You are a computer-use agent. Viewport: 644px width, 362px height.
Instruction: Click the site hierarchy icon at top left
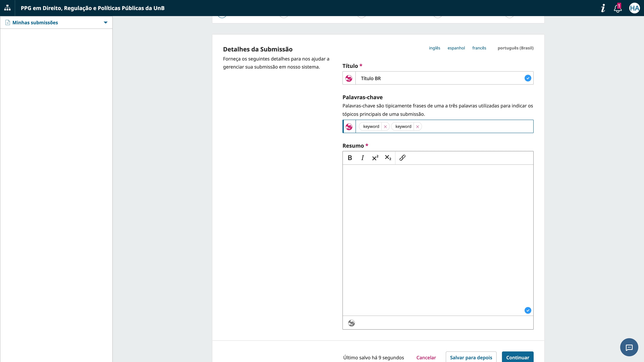point(8,8)
